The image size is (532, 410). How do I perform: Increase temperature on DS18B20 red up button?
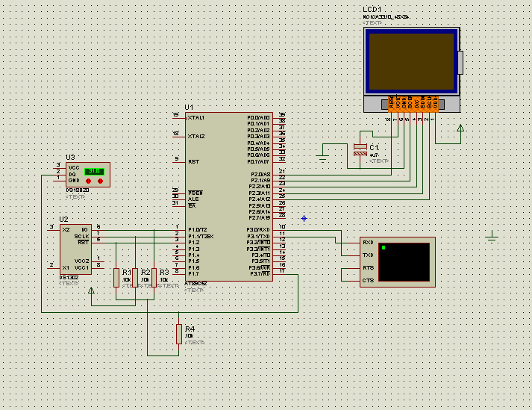pos(101,181)
